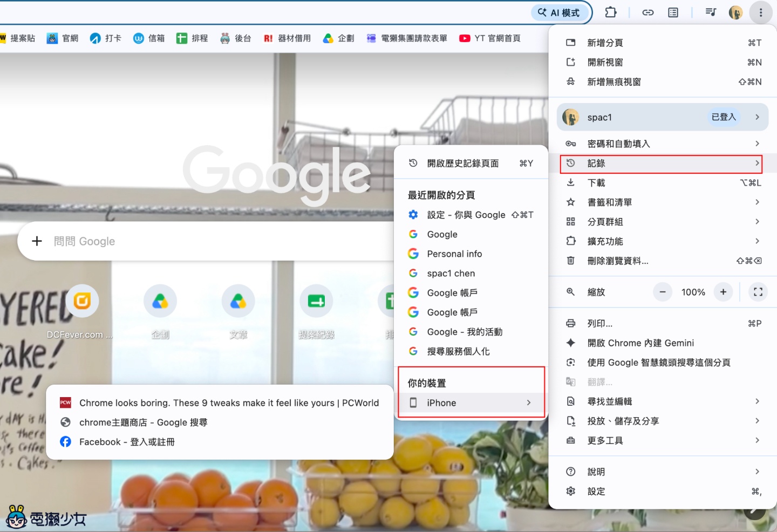This screenshot has height=532, width=777.
Task: Expand 書籤和清單 submenu
Action: [x=663, y=202]
